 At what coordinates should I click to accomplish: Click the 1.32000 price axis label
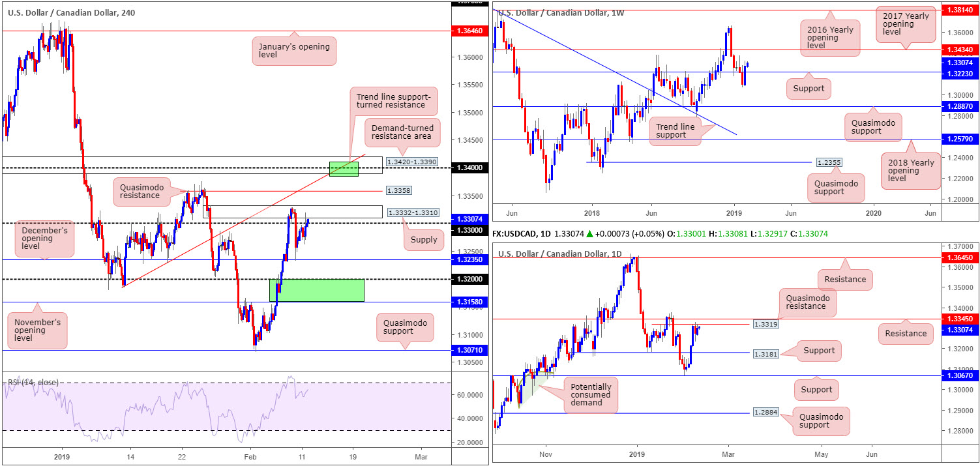[469, 279]
